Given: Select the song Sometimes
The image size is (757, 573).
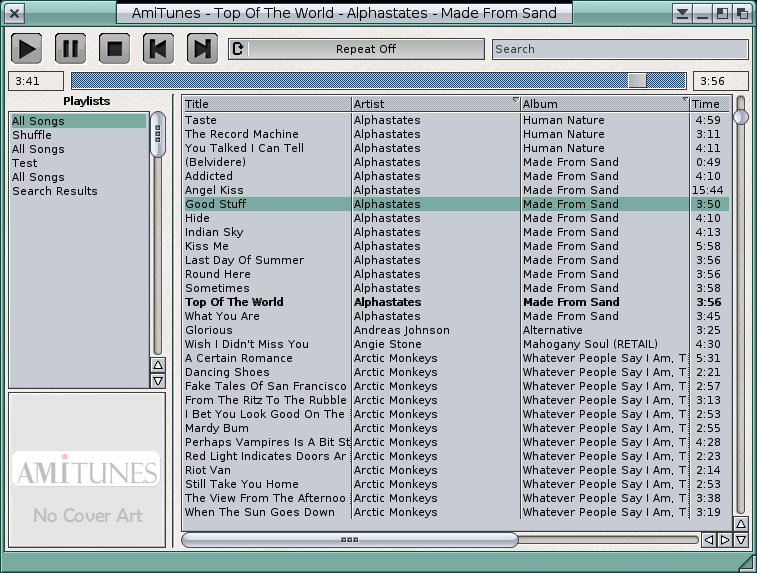Looking at the screenshot, I should [x=456, y=288].
